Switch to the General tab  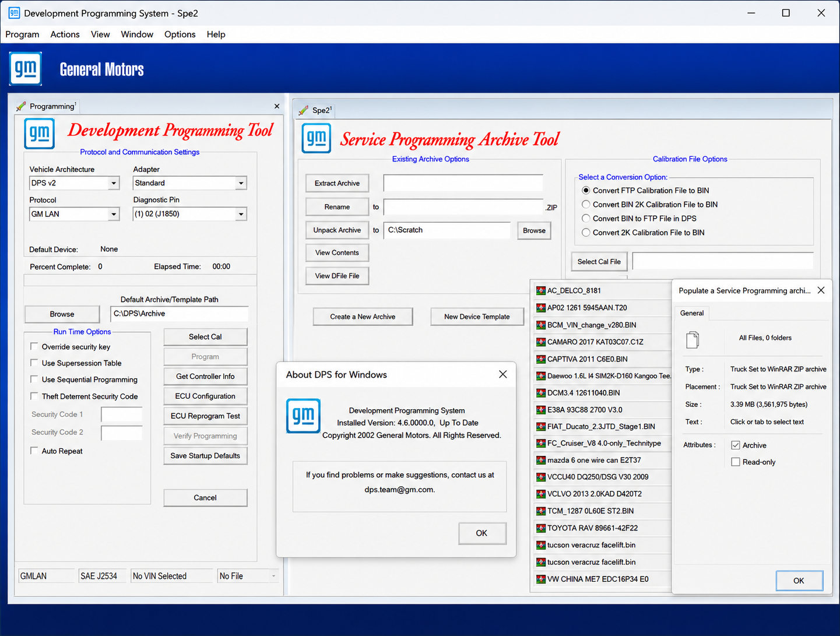(x=692, y=313)
